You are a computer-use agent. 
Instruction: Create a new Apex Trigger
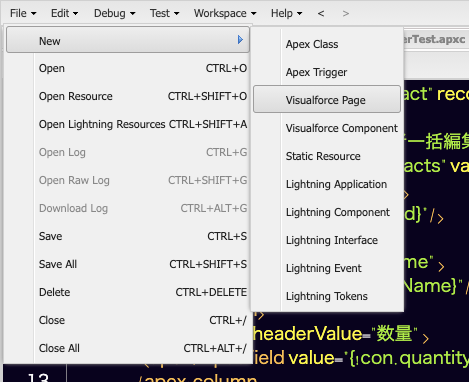(x=327, y=72)
